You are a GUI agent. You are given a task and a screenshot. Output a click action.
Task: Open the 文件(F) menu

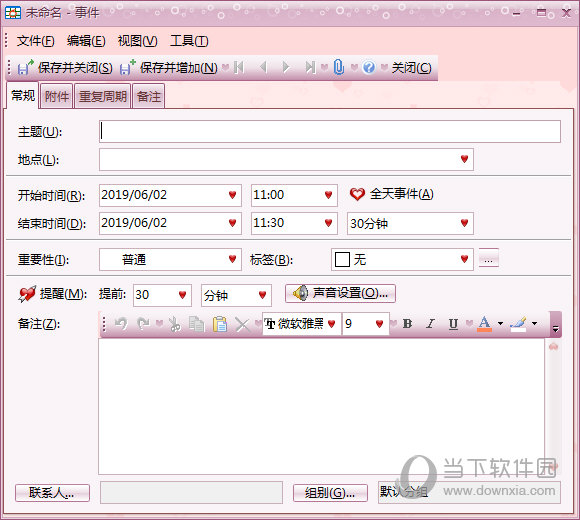(x=35, y=41)
